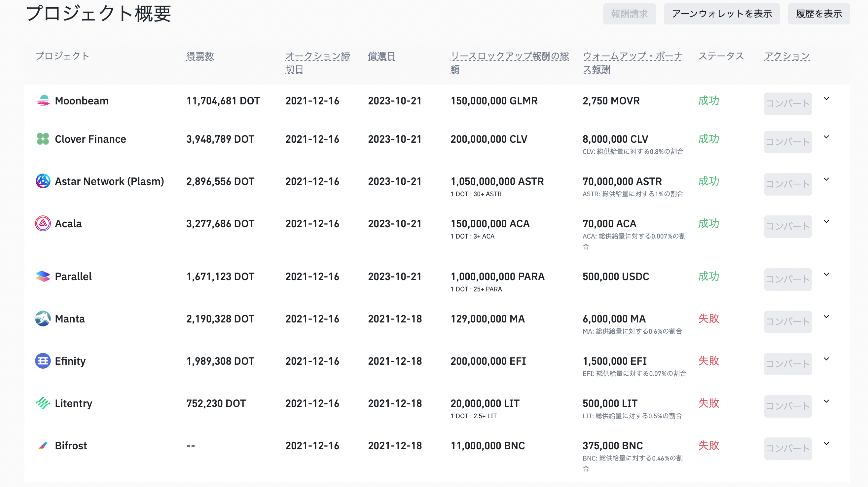Click コンバート button in Bifrost row
Viewport: 868px width, 487px height.
tap(788, 449)
